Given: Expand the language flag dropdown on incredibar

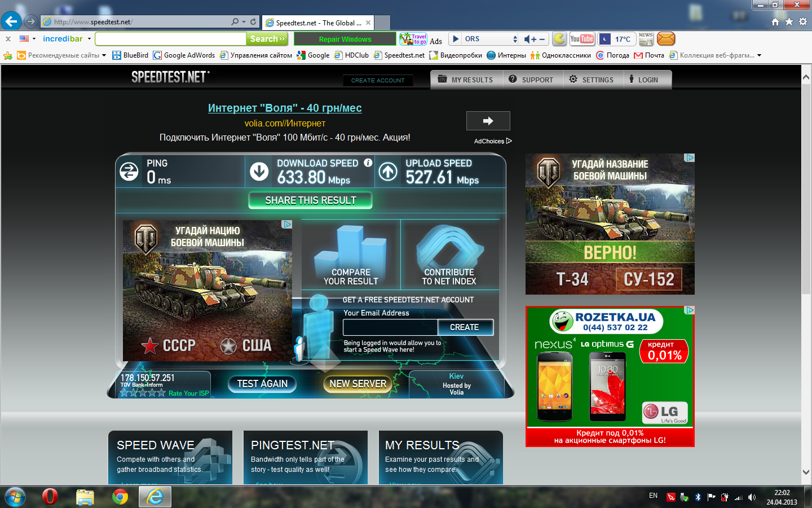Looking at the screenshot, I should (x=34, y=39).
